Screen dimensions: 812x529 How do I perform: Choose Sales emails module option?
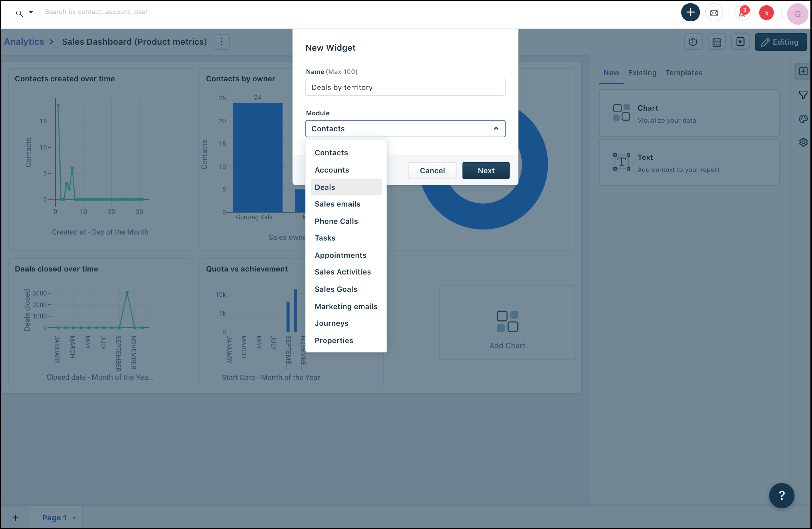346,204
